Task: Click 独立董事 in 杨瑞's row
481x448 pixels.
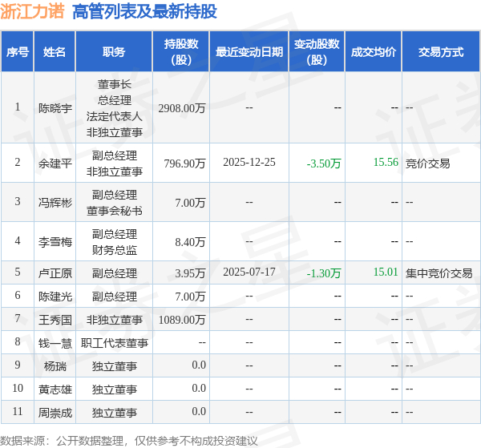Action: click(x=114, y=365)
